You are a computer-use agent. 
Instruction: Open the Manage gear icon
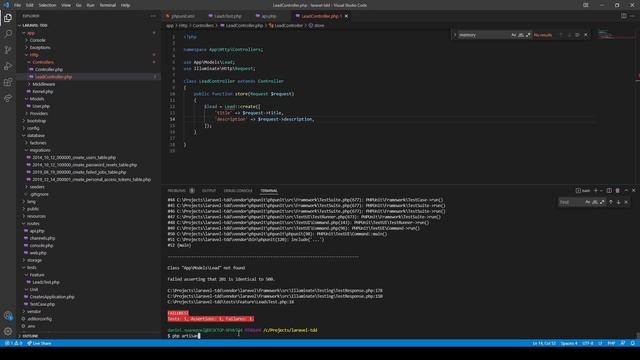tap(8, 331)
